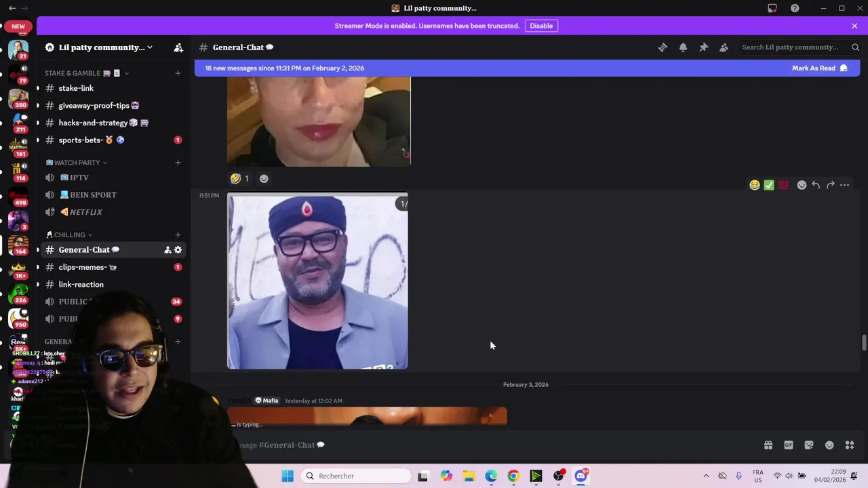Open File Explorer from taskbar

469,476
